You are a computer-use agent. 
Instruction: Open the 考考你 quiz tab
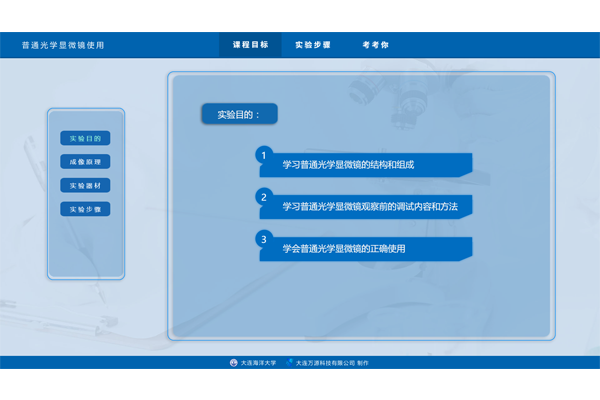tap(375, 45)
